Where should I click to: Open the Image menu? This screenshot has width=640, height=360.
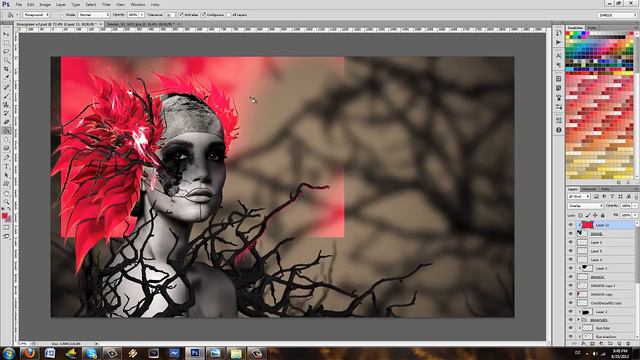(45, 4)
